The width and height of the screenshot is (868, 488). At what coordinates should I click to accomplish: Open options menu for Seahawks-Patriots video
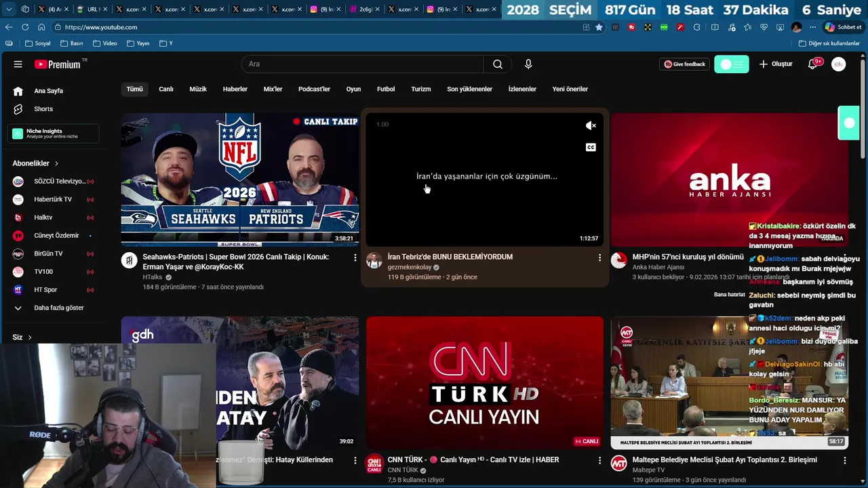(x=355, y=258)
